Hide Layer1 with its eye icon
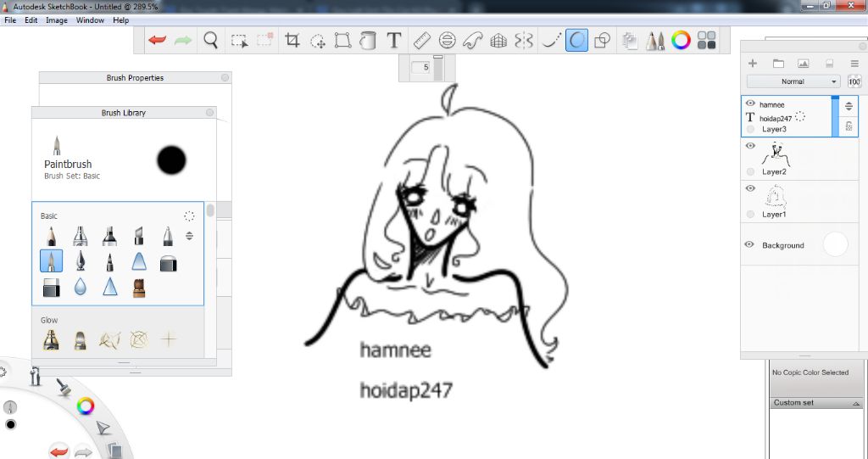This screenshot has height=459, width=868. [750, 188]
